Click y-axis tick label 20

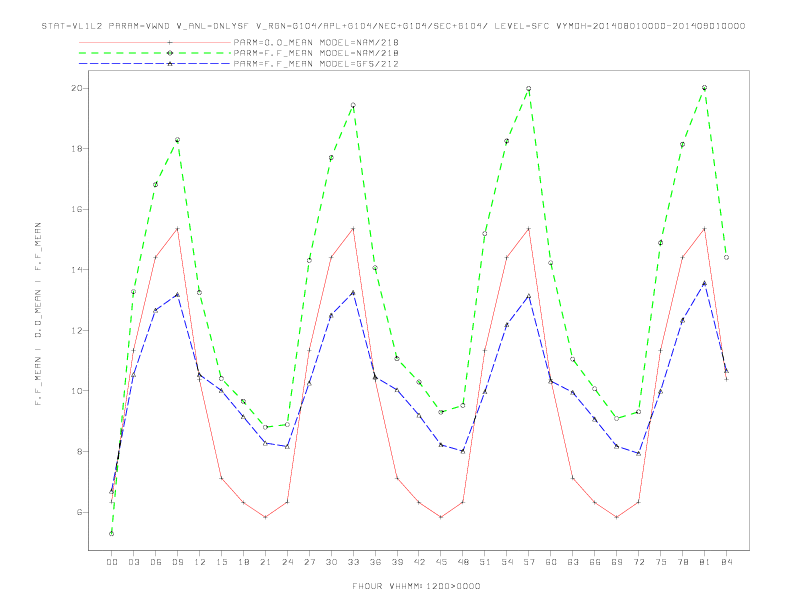point(77,88)
